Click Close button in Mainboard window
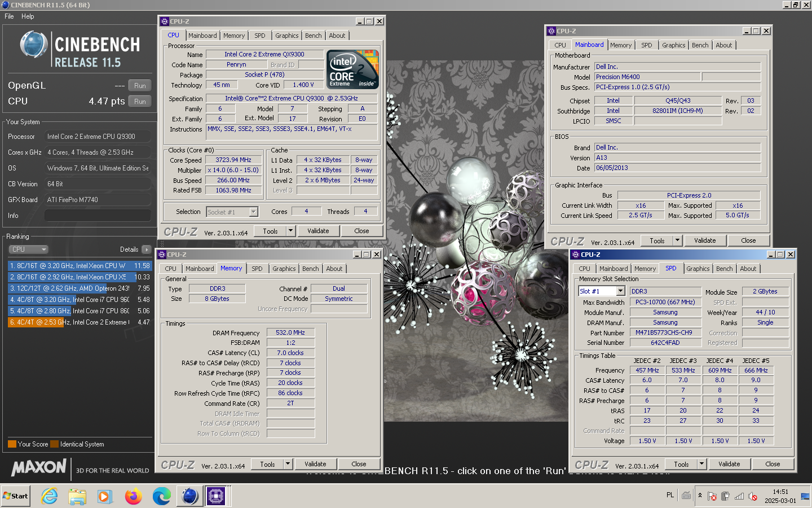This screenshot has height=508, width=812. click(748, 240)
